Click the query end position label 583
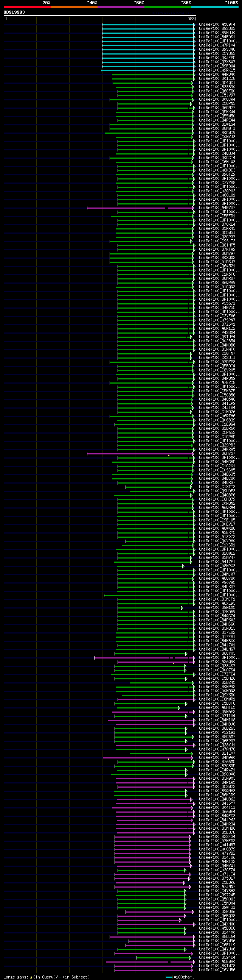 click(191, 19)
